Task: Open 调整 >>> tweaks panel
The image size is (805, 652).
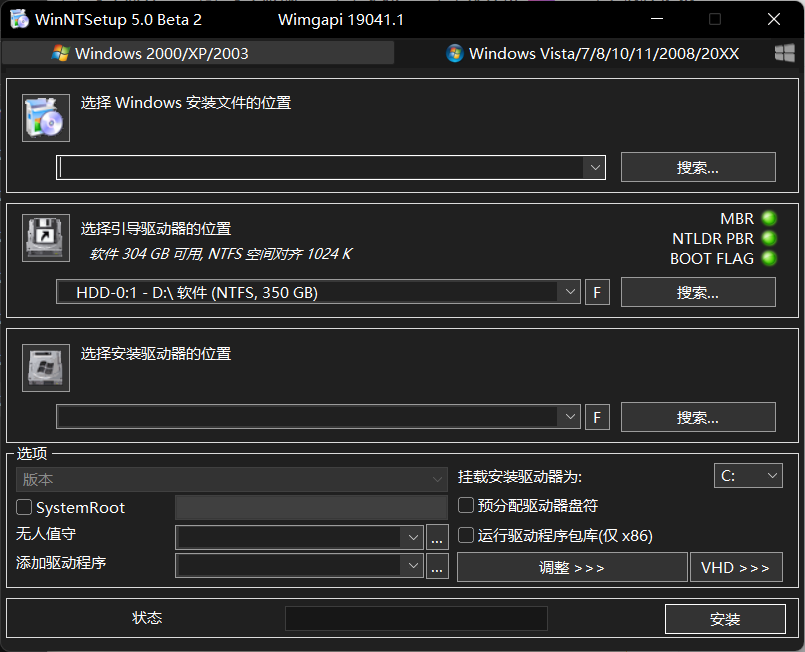Action: [572, 566]
